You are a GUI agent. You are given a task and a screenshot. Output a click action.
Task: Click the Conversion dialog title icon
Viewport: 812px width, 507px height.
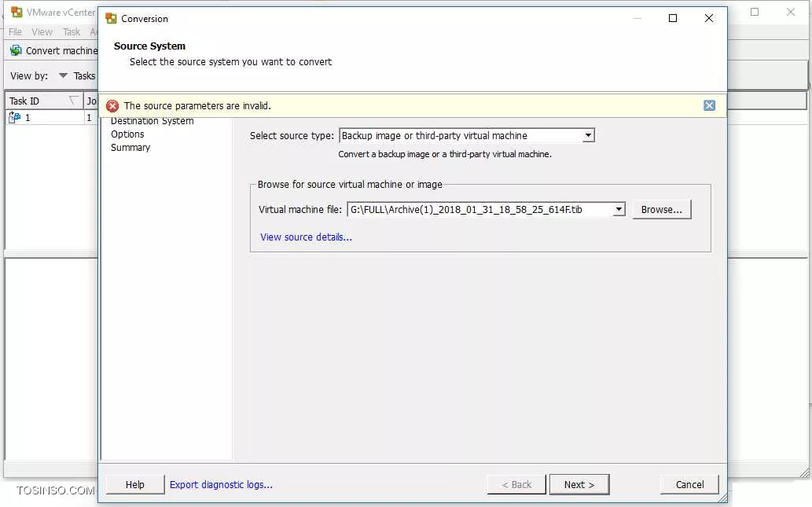point(111,19)
